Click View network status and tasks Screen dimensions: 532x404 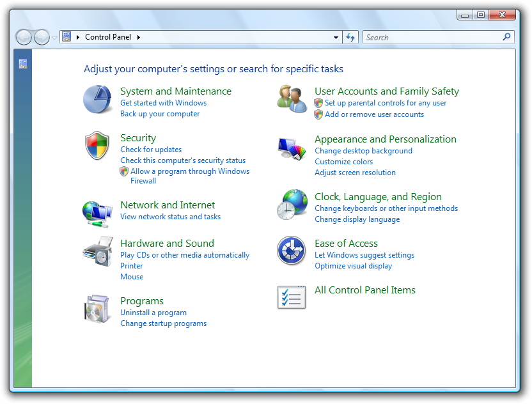click(170, 217)
